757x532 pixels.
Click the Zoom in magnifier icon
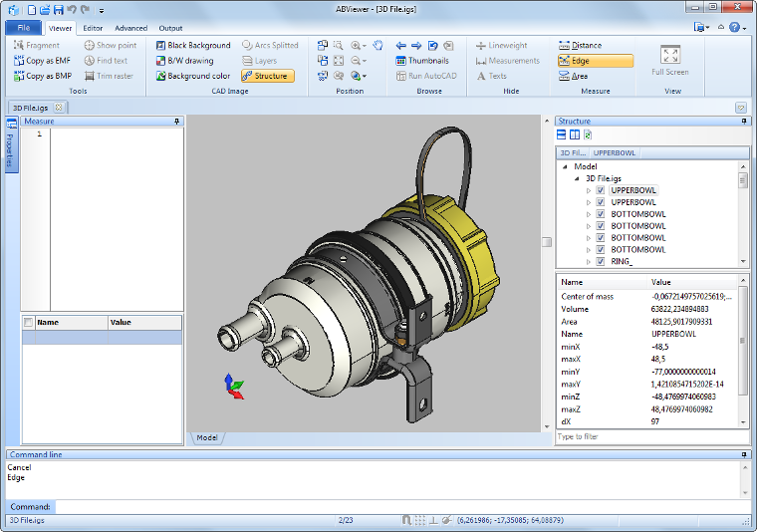(356, 46)
